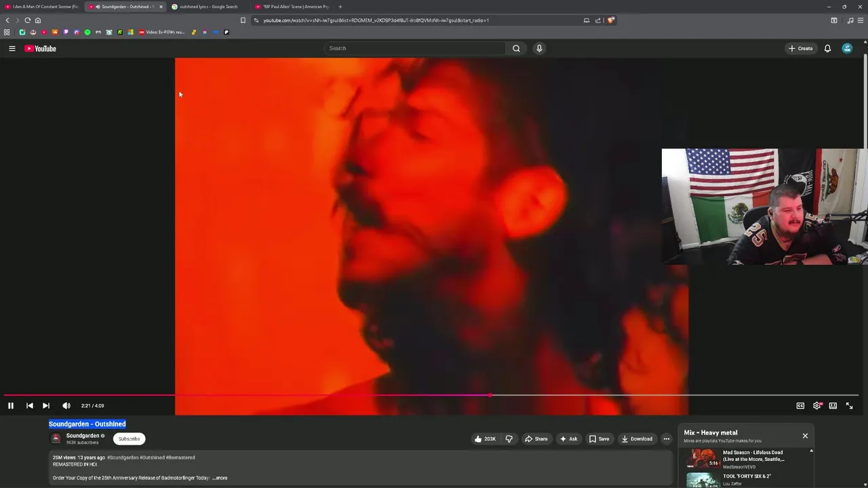The image size is (868, 488).
Task: Open the YouTube notifications bell
Action: (827, 48)
